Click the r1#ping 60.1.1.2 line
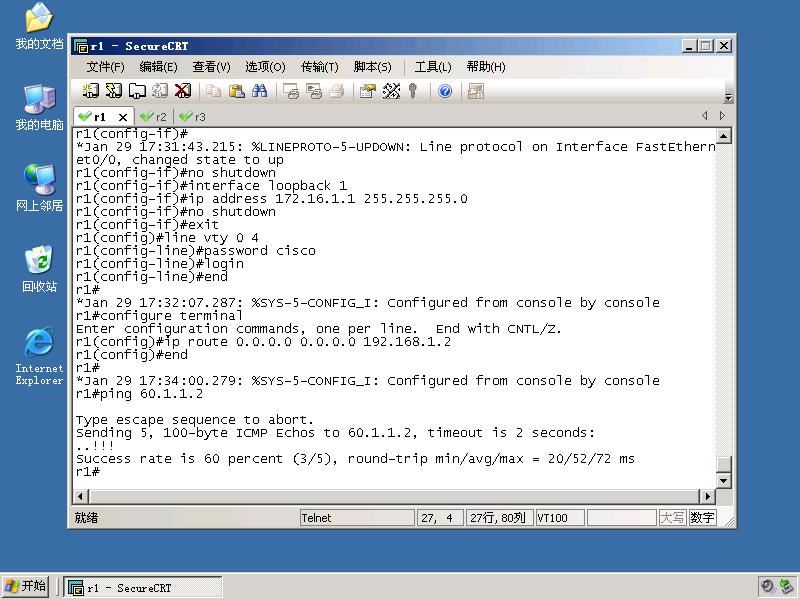The height and width of the screenshot is (600, 800). 139,394
